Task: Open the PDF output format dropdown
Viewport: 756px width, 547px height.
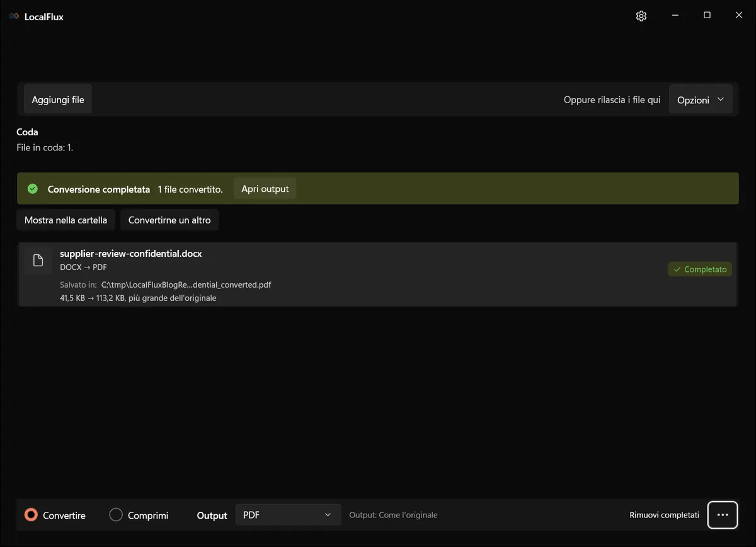Action: click(x=288, y=515)
